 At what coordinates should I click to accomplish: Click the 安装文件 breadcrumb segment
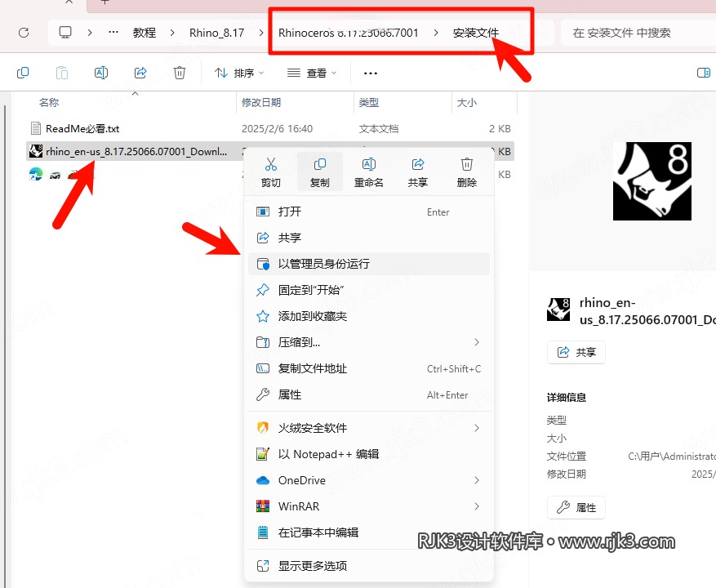[x=475, y=33]
